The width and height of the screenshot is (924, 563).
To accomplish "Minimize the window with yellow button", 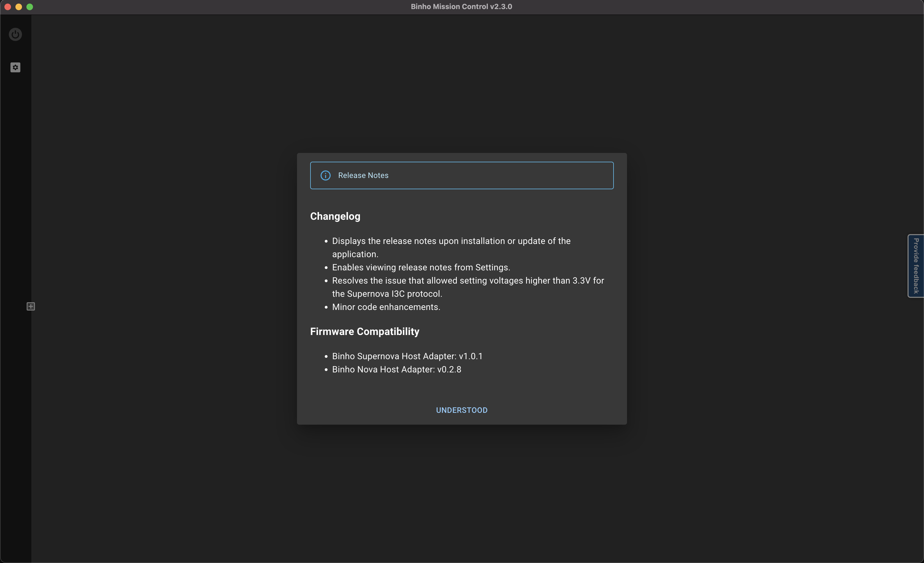I will [19, 7].
